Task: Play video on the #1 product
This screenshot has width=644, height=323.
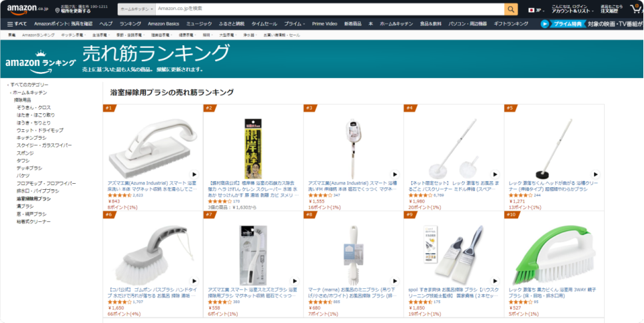Action: 194,174
